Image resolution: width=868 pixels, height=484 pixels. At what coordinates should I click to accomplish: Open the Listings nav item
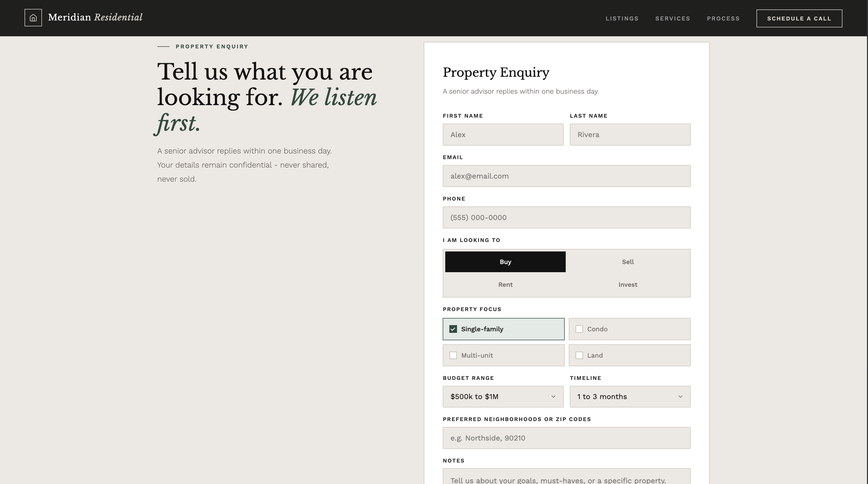pyautogui.click(x=622, y=18)
